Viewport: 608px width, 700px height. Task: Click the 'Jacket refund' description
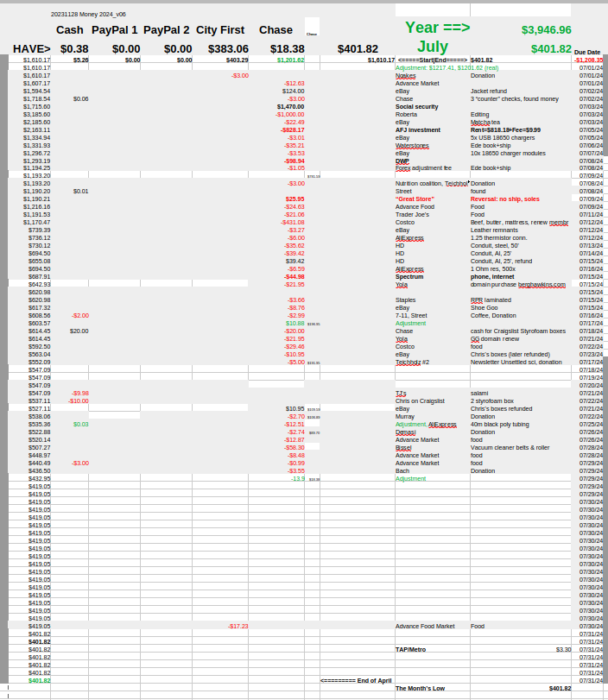point(488,91)
